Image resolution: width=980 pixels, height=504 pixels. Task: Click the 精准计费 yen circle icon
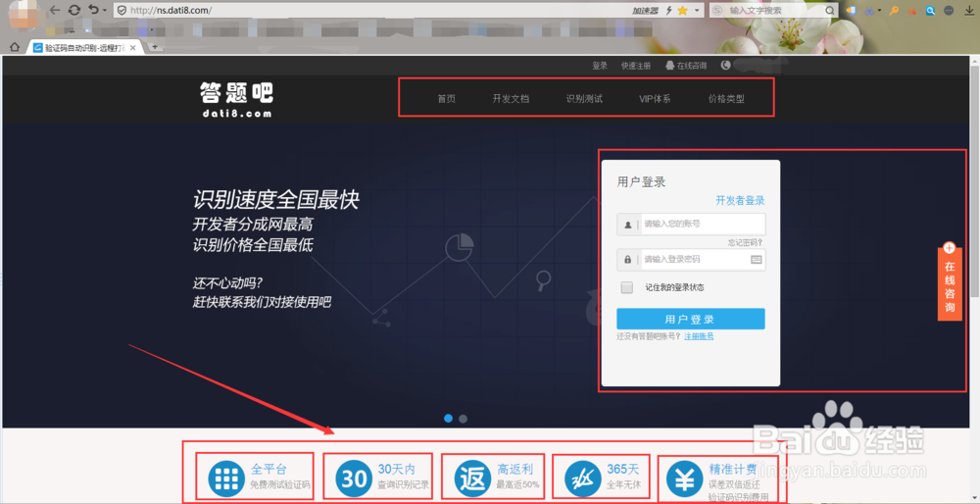[682, 479]
